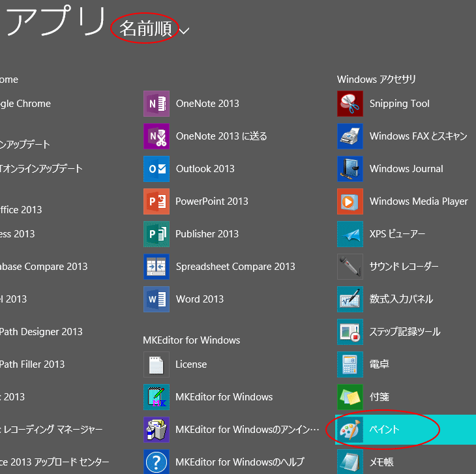
Task: Launch Word 2013 from its icon
Action: 156,299
